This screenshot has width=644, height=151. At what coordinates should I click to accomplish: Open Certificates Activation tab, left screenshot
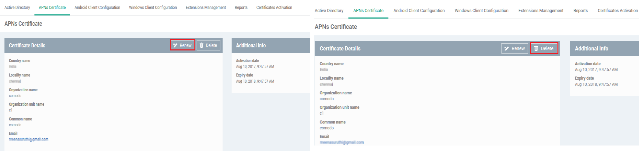[x=274, y=8]
